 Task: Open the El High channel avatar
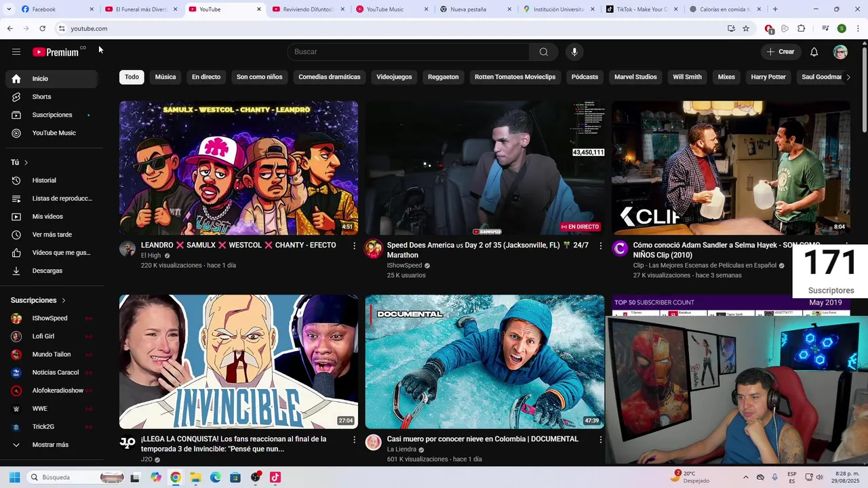(x=127, y=248)
